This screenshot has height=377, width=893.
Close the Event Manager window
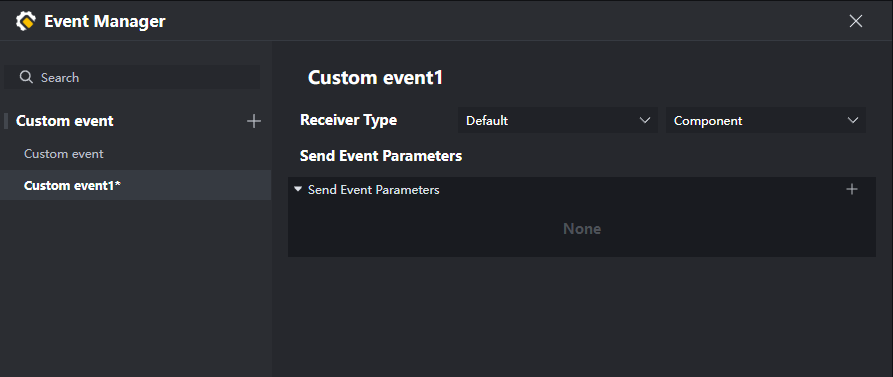tap(855, 21)
